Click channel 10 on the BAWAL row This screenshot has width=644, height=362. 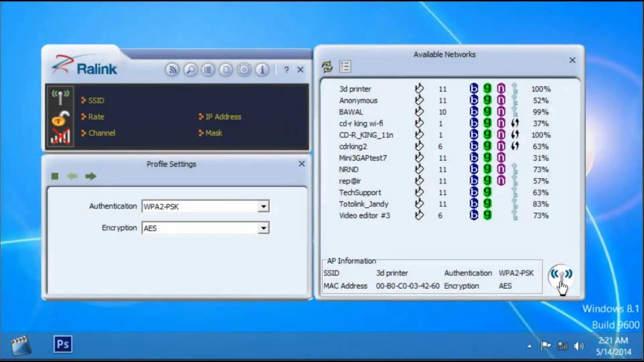point(442,112)
